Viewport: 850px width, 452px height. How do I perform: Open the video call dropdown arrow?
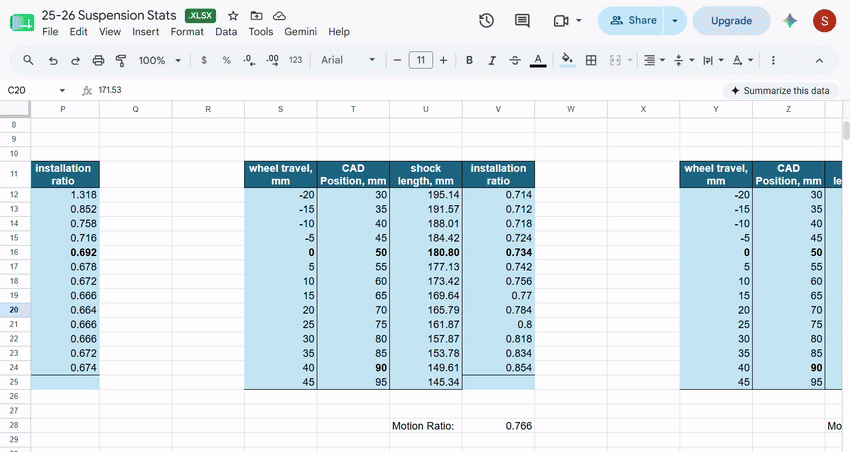click(578, 21)
